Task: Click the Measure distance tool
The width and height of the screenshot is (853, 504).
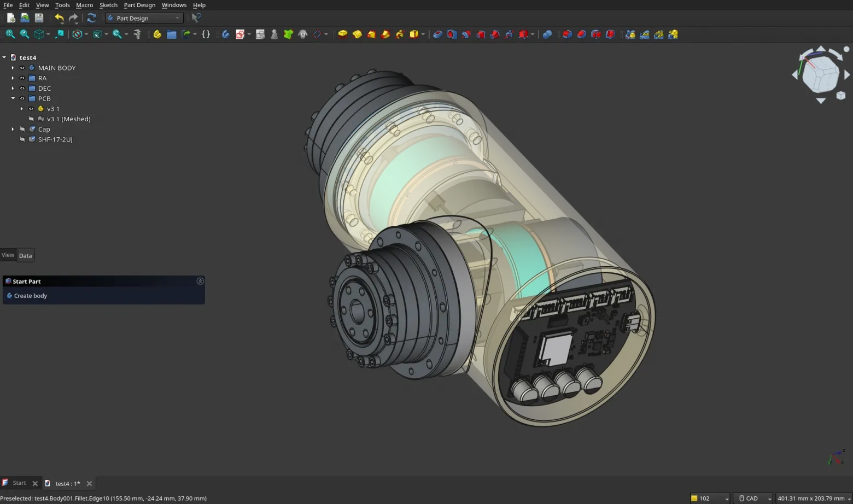Action: [137, 34]
